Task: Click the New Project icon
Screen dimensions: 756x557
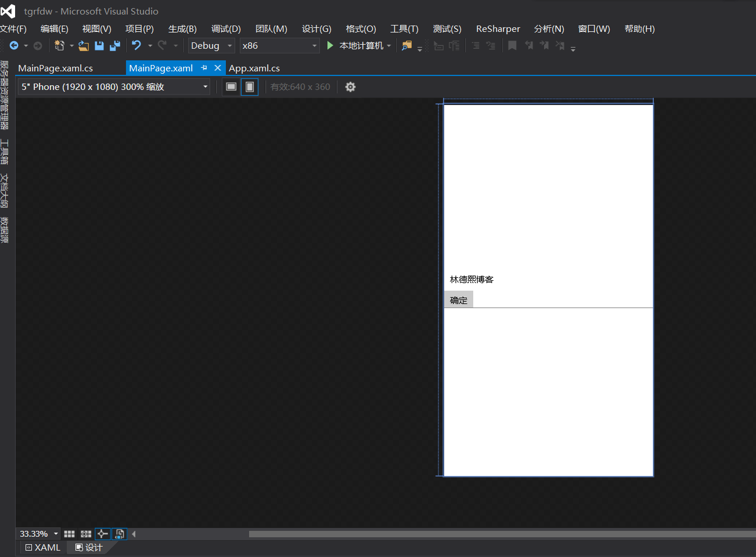Action: [x=59, y=45]
